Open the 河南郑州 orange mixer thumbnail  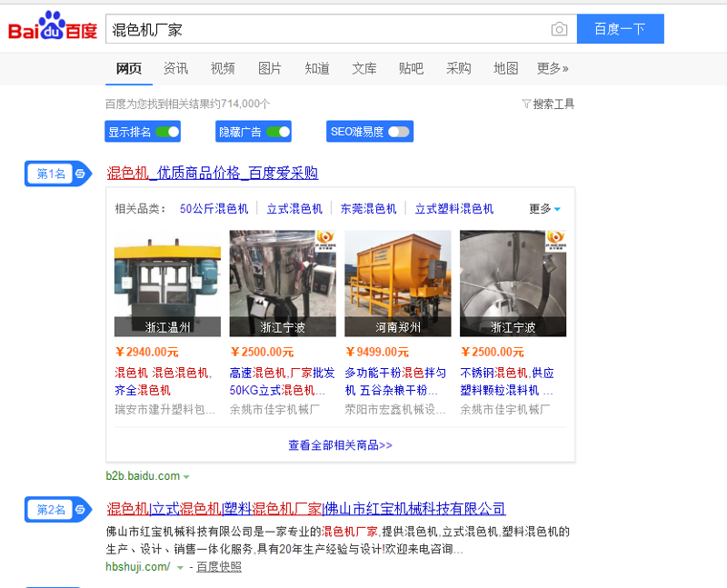pos(398,284)
